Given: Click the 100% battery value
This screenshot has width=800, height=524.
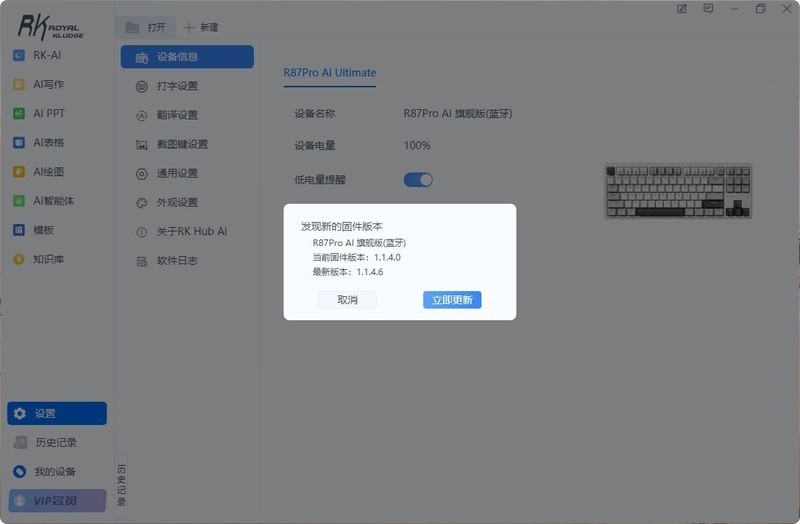Looking at the screenshot, I should [x=417, y=145].
